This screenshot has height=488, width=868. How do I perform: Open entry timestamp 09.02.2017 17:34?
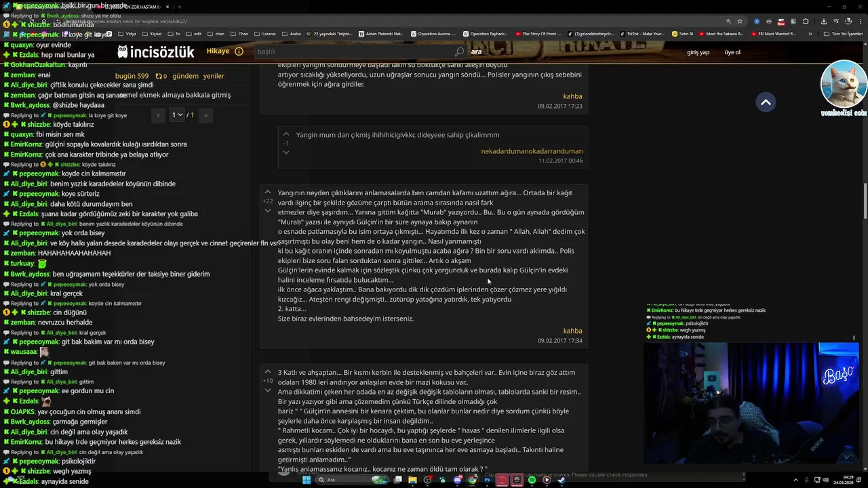(560, 340)
